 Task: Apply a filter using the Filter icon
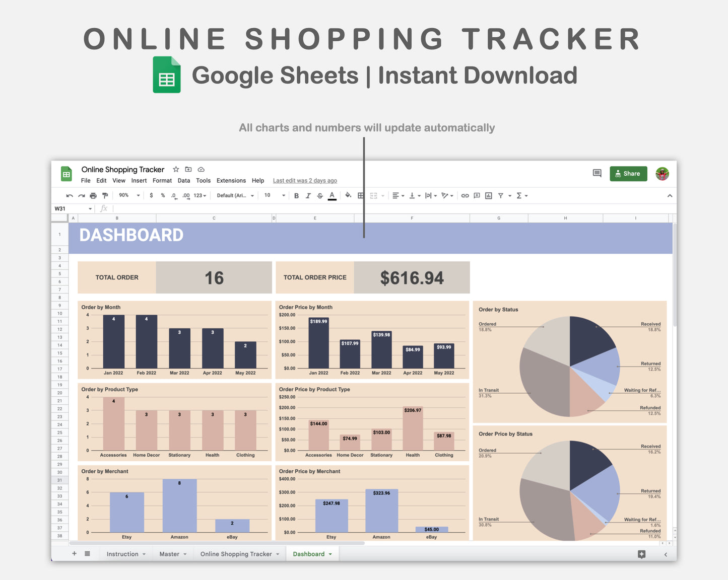(x=501, y=195)
